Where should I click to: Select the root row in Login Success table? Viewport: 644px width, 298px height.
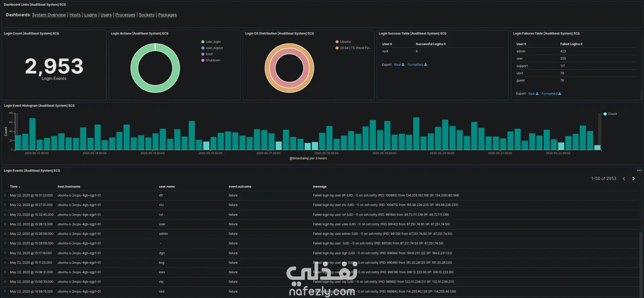442,51
